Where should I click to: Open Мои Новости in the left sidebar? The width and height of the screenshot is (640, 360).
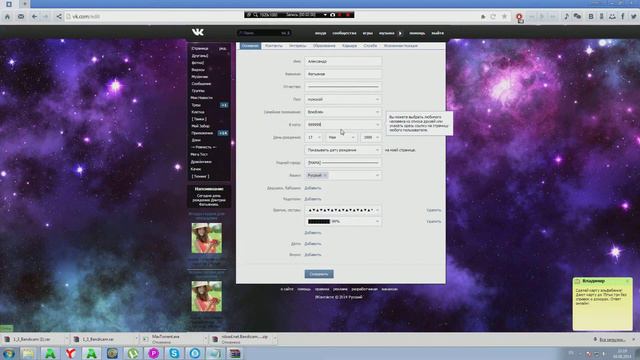(x=201, y=98)
